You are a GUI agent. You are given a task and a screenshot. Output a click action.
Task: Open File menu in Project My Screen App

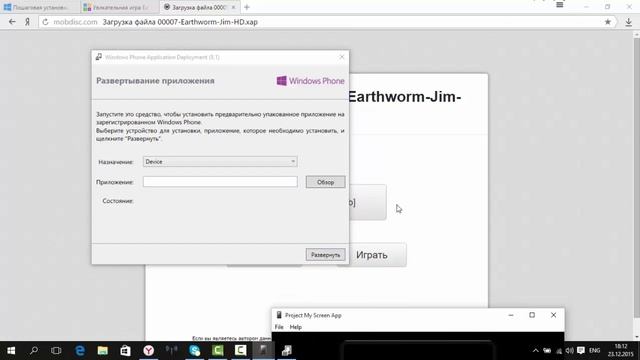click(x=279, y=327)
